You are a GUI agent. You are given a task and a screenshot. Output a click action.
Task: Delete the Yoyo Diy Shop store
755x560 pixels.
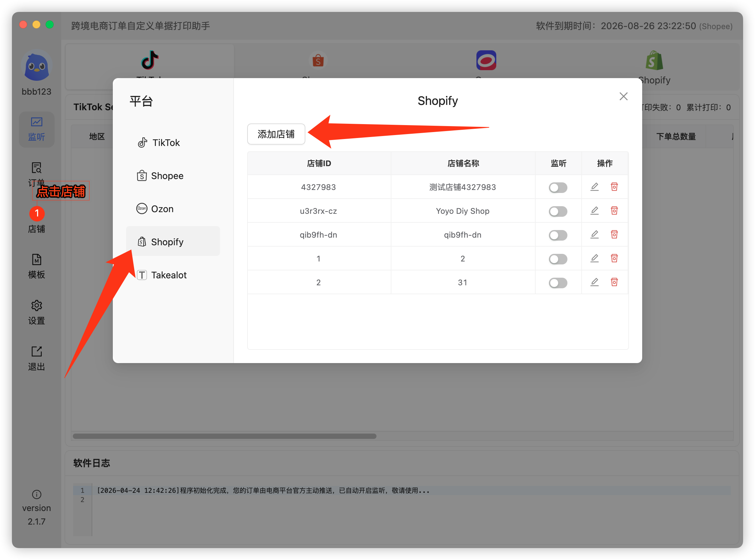pos(614,210)
